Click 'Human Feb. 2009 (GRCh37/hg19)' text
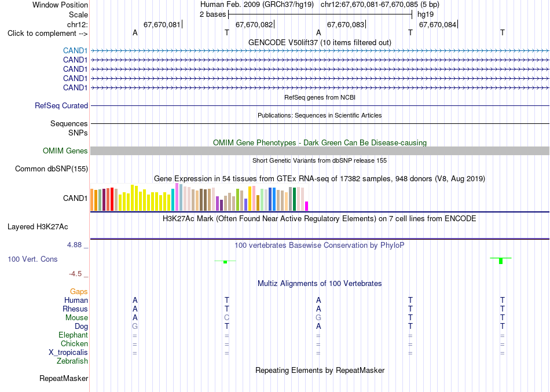Image resolution: width=550 pixels, height=392 pixels. (x=258, y=5)
